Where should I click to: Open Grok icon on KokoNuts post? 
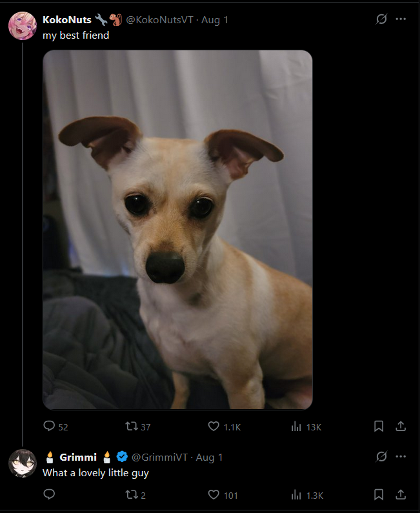tap(381, 19)
